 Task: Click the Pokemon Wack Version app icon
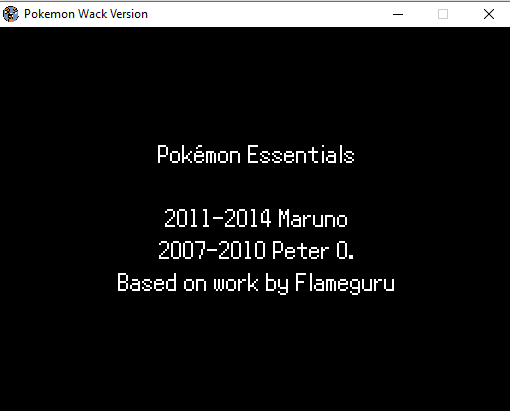[x=11, y=14]
